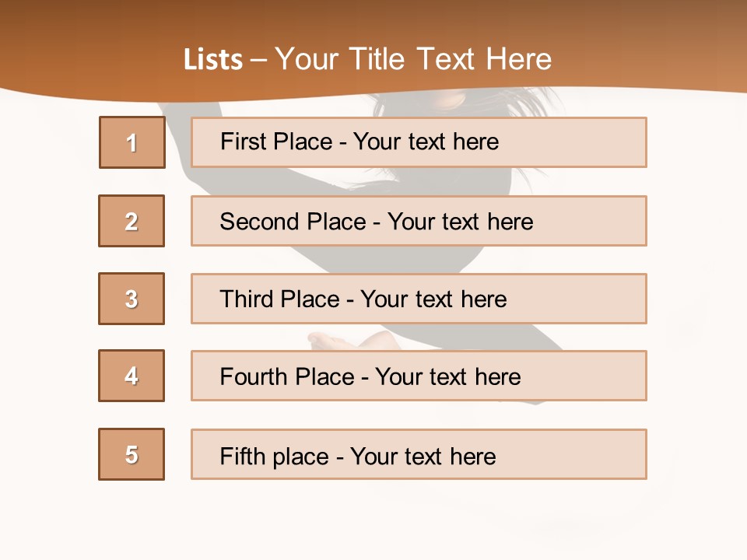Viewport: 747px width, 560px height.
Task: Click the blank space right of the Third Place bar
Action: (693, 299)
